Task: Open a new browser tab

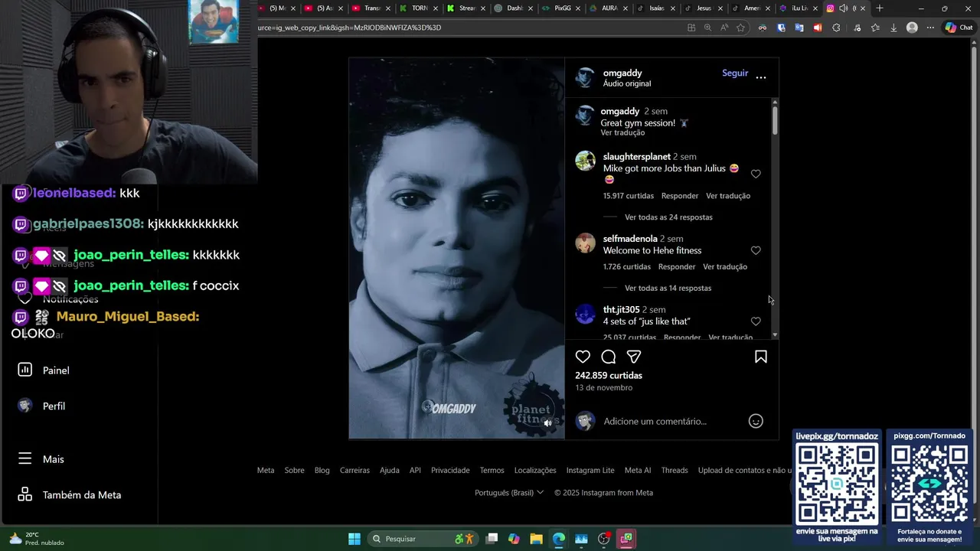Action: pos(880,8)
